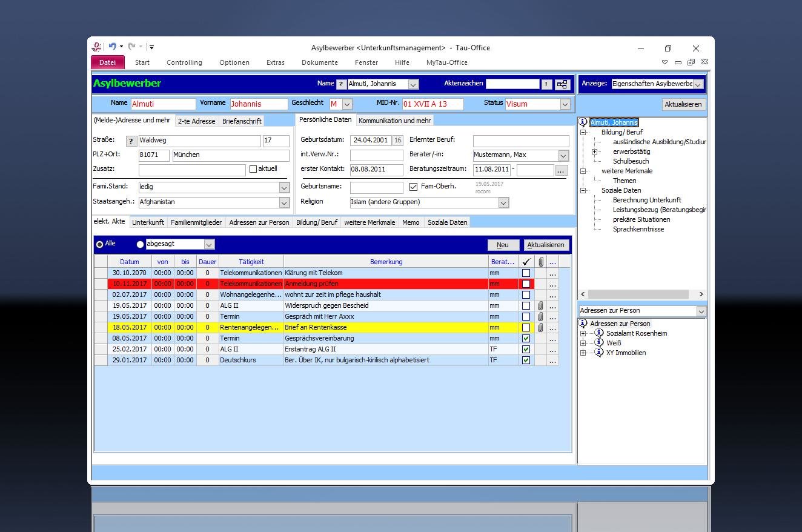Open the attachment paperclip on ALG II Widerspruch row

pyautogui.click(x=540, y=305)
